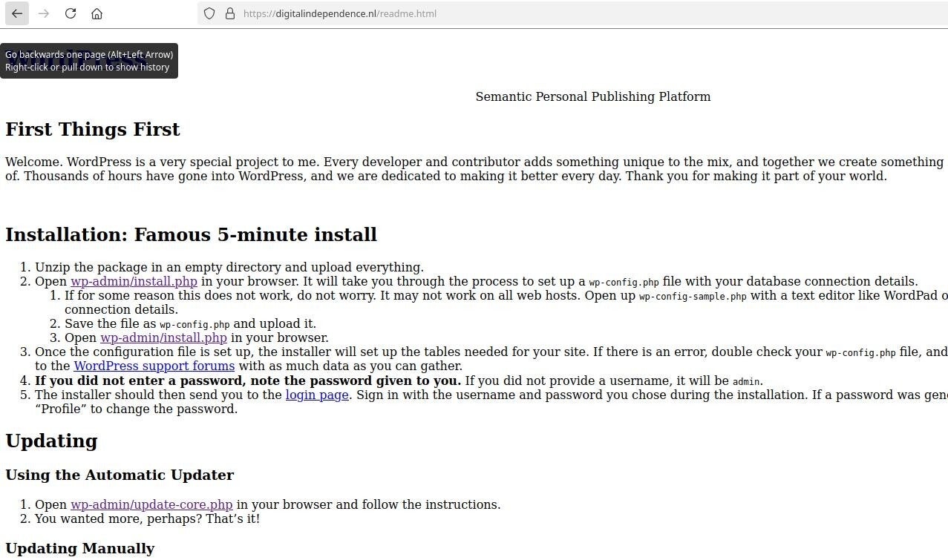Click the "Updating Manually" subheading
Viewport: 948px width, 560px height.
coord(79,549)
